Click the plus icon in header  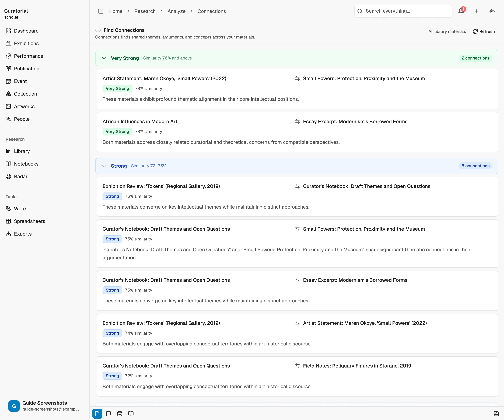click(x=477, y=11)
